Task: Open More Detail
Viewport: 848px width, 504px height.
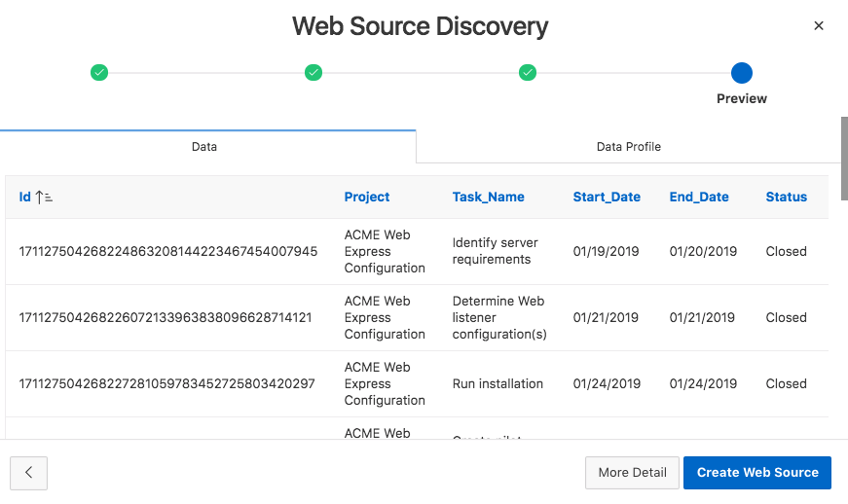Action: click(632, 473)
